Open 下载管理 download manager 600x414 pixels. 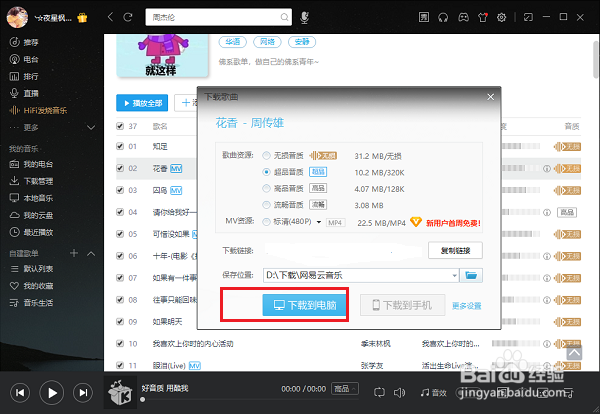click(x=31, y=181)
